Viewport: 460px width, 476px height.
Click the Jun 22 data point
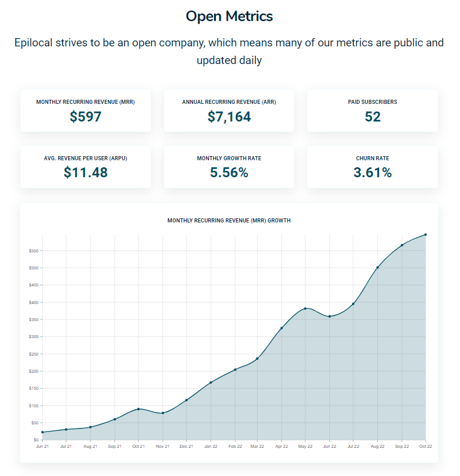tap(330, 316)
